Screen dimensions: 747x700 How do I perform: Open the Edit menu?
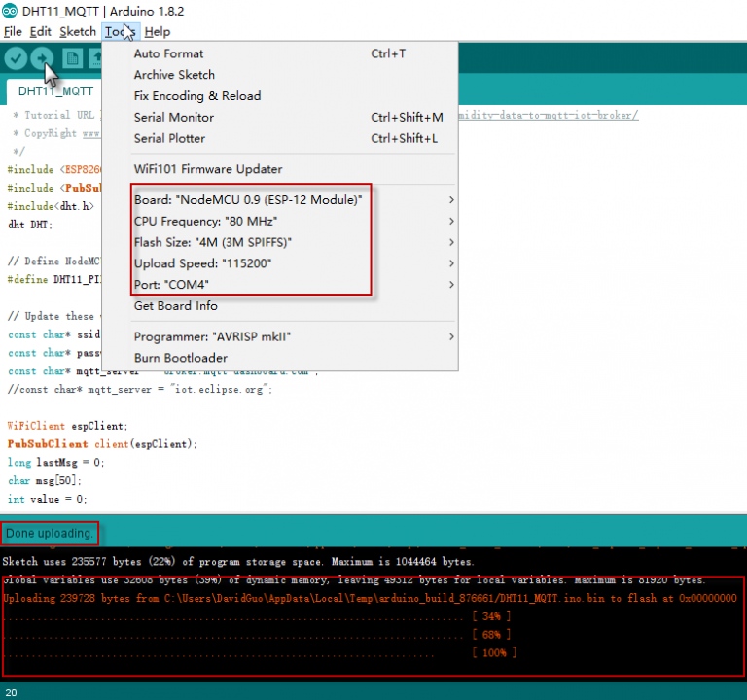(41, 31)
